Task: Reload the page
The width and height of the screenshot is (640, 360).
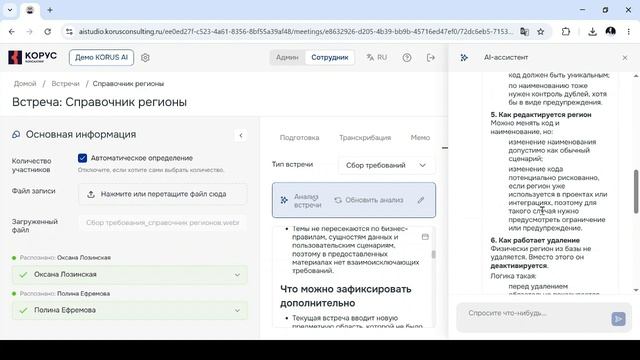Action: pyautogui.click(x=47, y=31)
